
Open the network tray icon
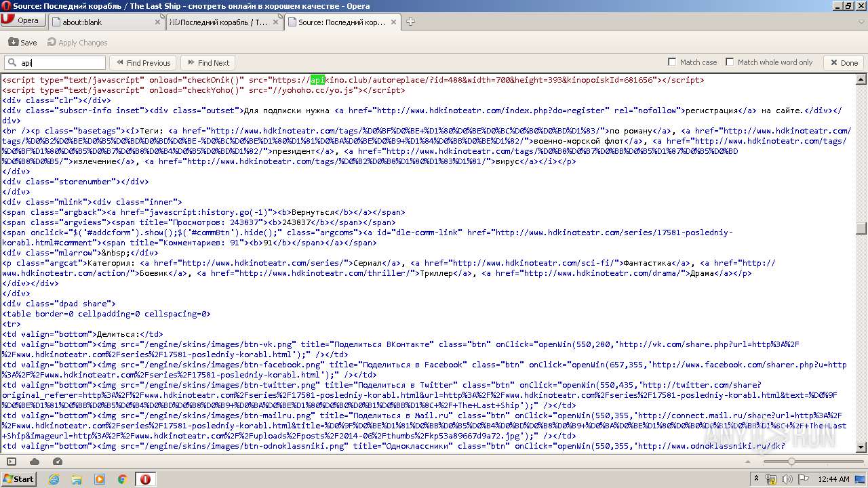click(770, 479)
